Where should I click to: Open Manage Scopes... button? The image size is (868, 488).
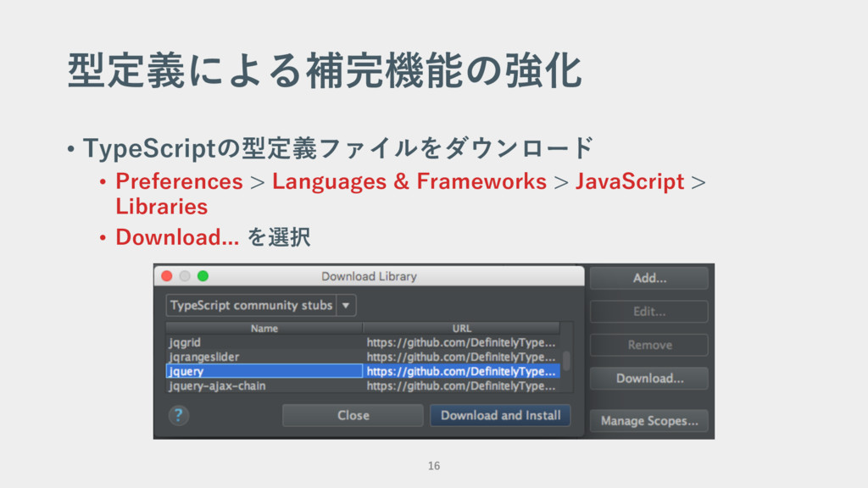click(x=649, y=420)
